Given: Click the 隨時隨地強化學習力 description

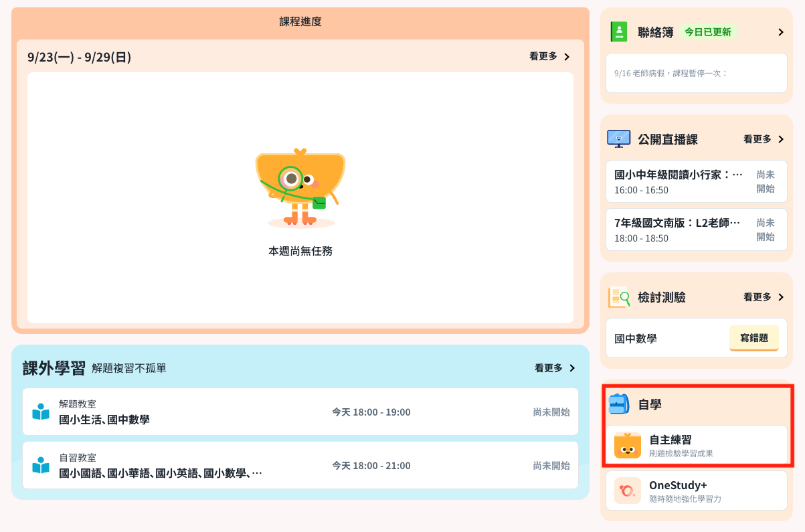Looking at the screenshot, I should point(685,499).
